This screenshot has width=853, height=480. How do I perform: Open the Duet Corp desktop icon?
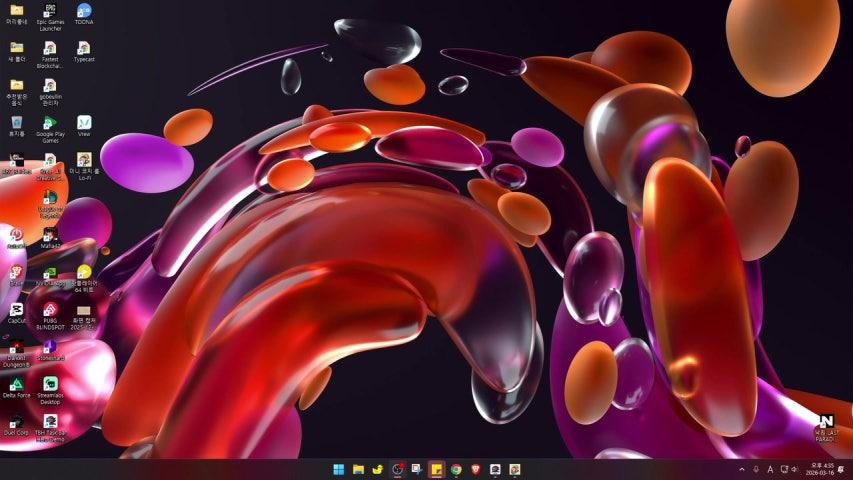[16, 422]
